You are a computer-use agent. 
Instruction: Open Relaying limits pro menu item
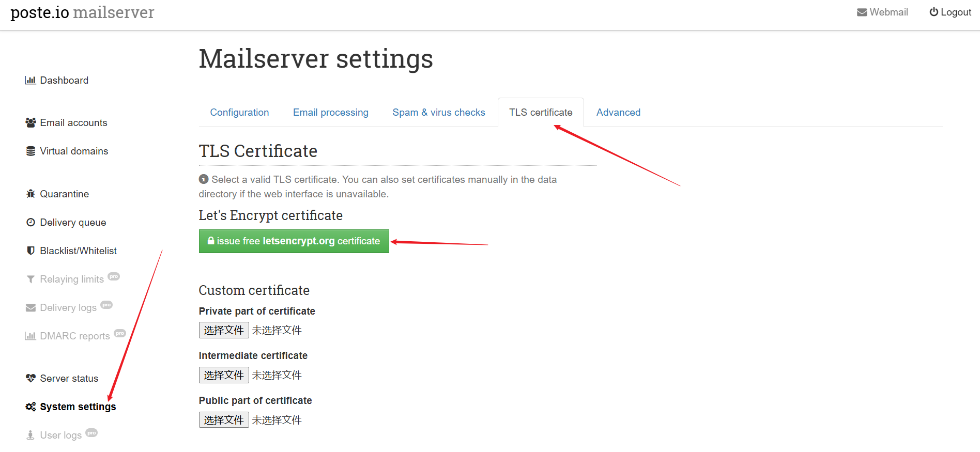click(x=72, y=279)
